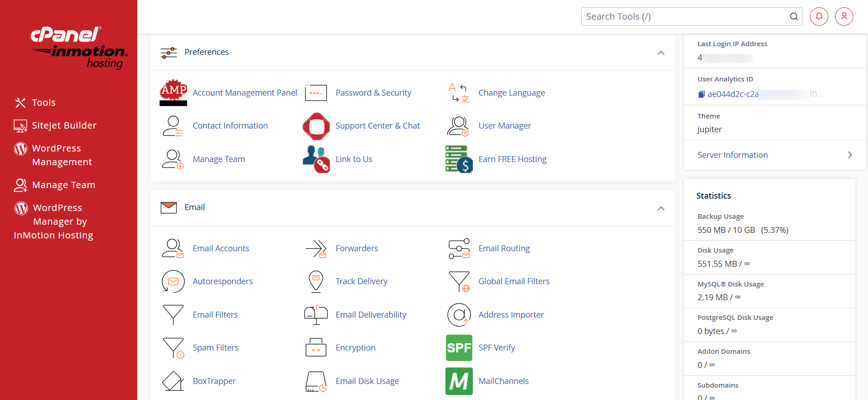Click the search magnifier icon
Screen dimensions: 868x400
pyautogui.click(x=794, y=16)
